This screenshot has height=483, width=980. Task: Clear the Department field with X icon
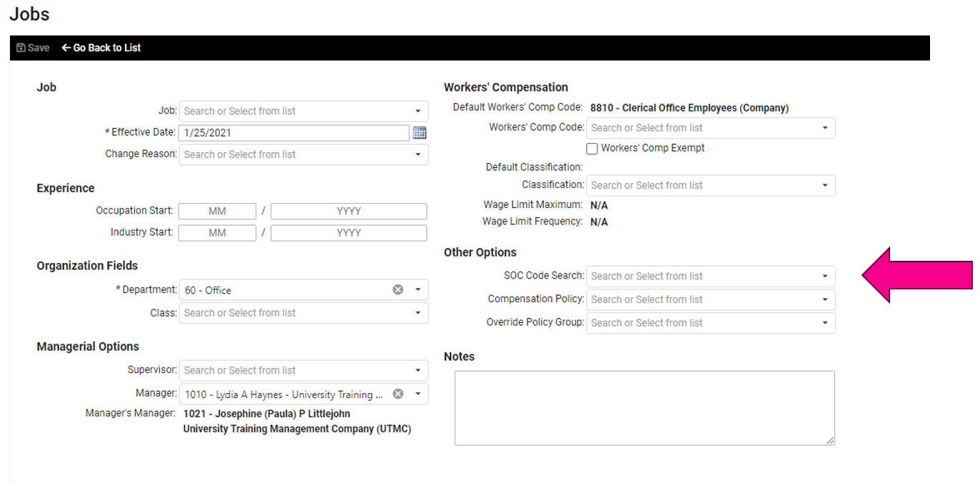(398, 289)
